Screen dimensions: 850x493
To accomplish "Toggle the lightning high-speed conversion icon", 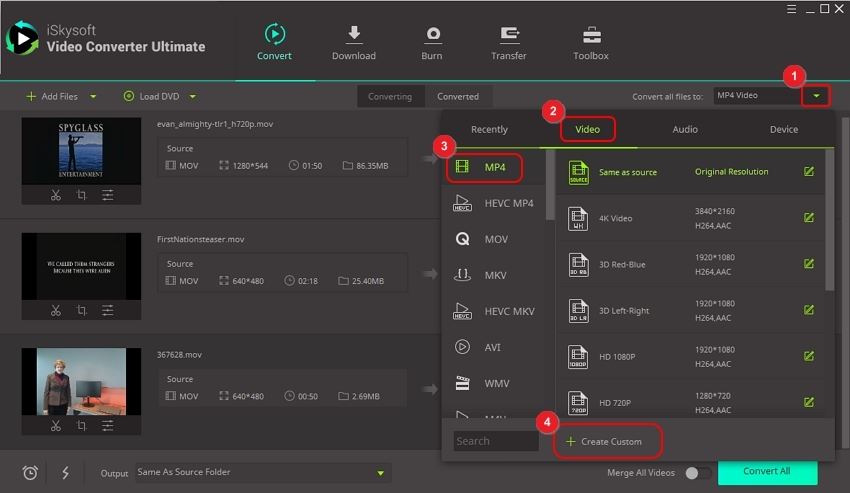I will pyautogui.click(x=64, y=472).
